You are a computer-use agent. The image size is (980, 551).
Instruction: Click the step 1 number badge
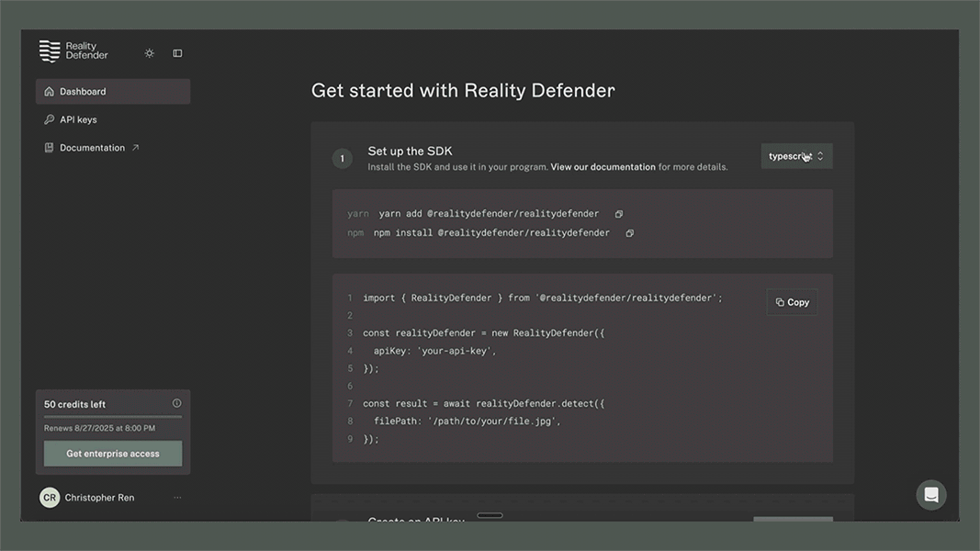(x=342, y=159)
